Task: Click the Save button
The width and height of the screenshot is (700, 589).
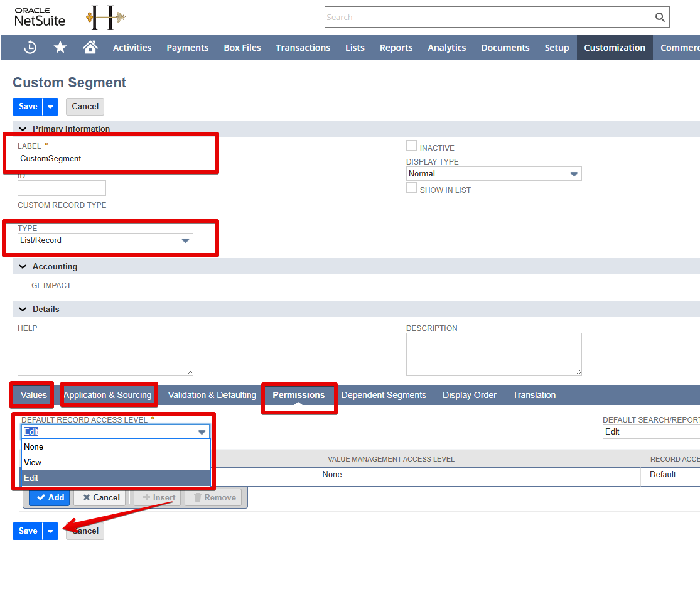Action: pos(27,106)
